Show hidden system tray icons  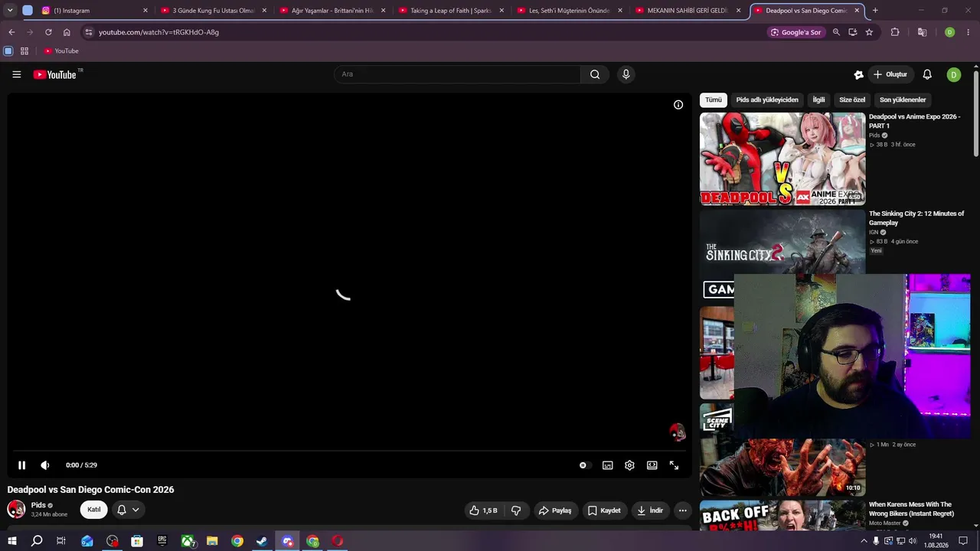pos(864,541)
